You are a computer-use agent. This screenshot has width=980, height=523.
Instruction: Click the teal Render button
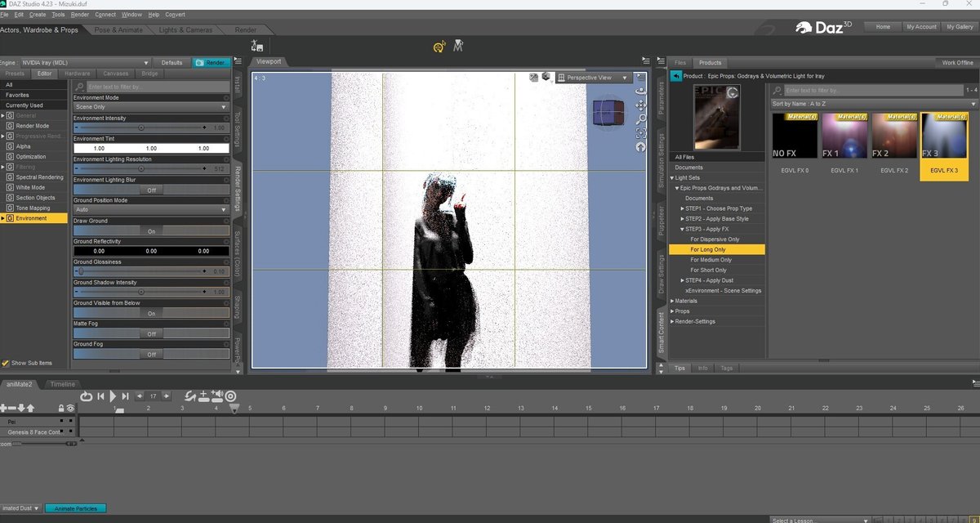click(x=211, y=63)
